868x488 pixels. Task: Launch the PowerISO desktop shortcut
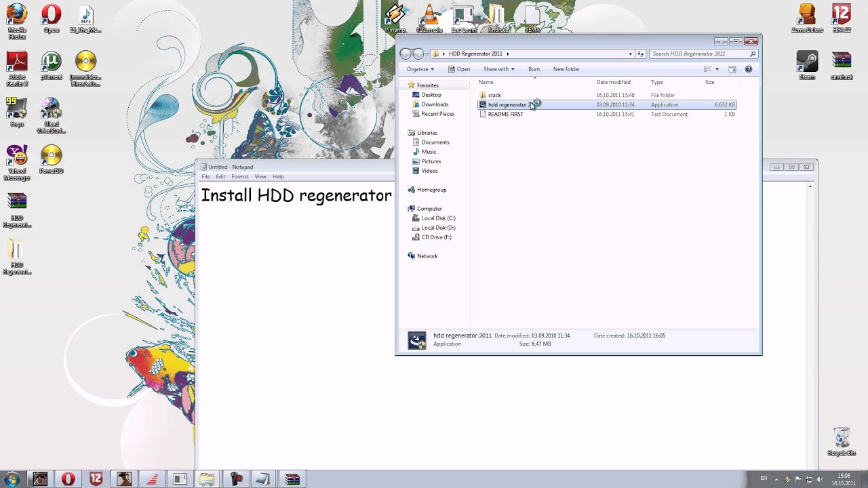click(x=52, y=160)
